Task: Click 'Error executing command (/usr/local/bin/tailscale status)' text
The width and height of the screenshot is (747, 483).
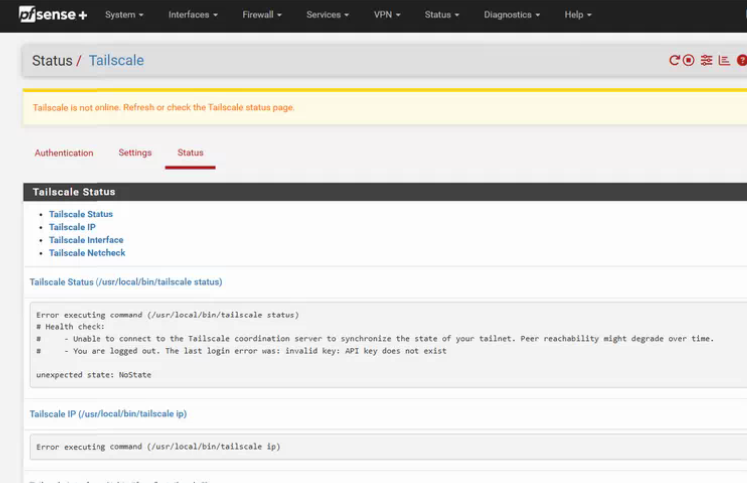Action: coord(167,315)
